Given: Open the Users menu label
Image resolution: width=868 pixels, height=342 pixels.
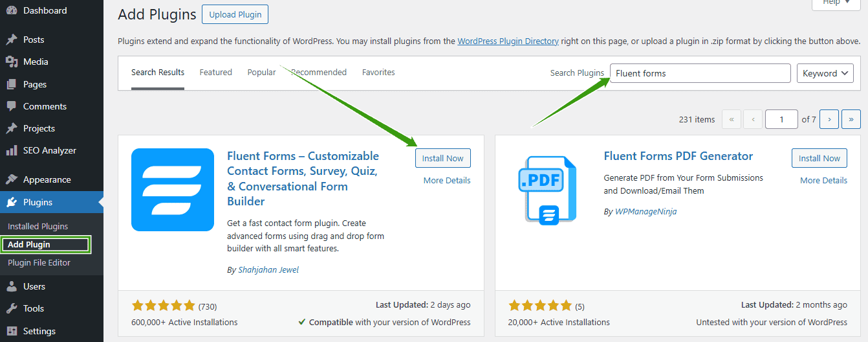Looking at the screenshot, I should point(34,286).
